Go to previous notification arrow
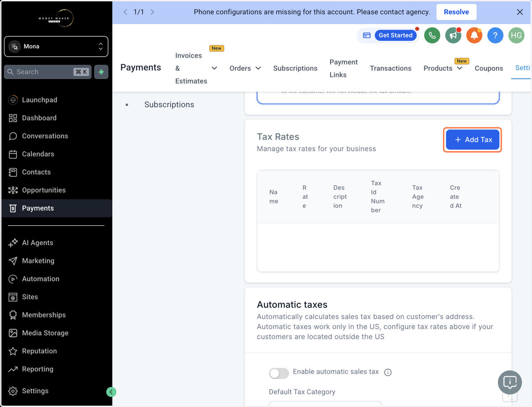The image size is (532, 407). pos(125,12)
